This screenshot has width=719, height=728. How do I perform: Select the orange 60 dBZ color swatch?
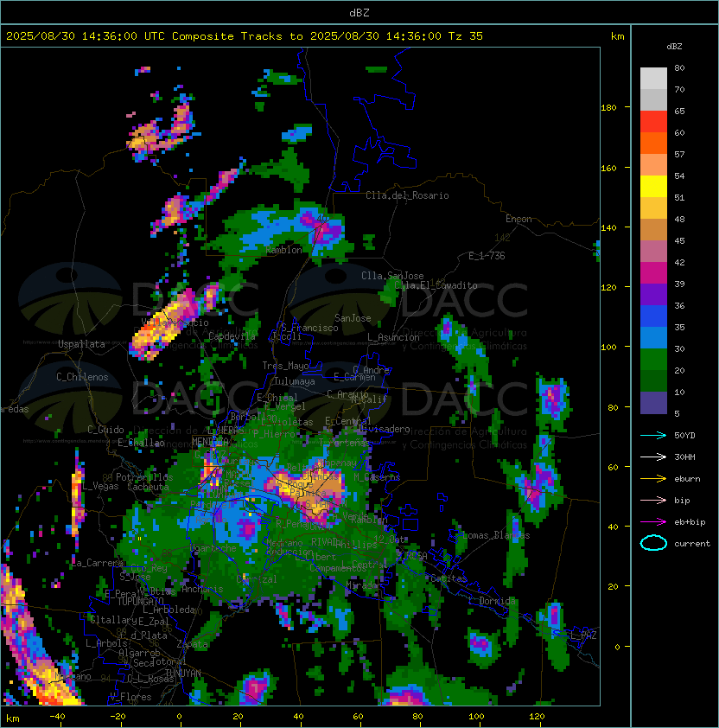point(653,143)
